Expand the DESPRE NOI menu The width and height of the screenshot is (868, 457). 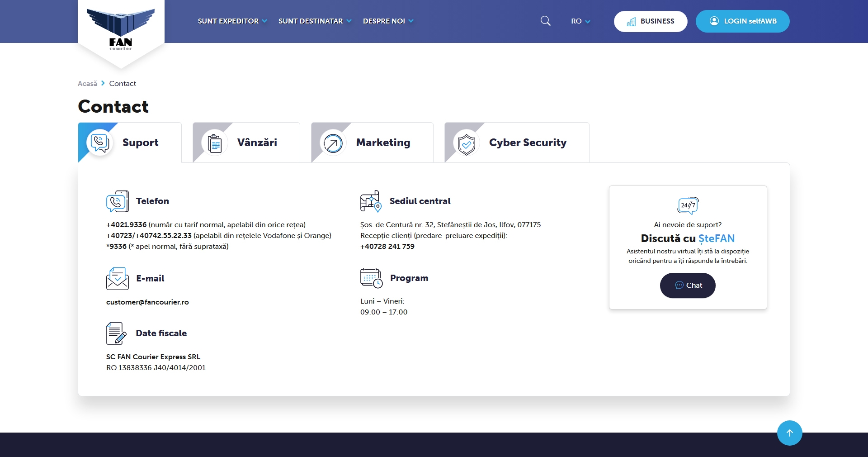pyautogui.click(x=388, y=21)
